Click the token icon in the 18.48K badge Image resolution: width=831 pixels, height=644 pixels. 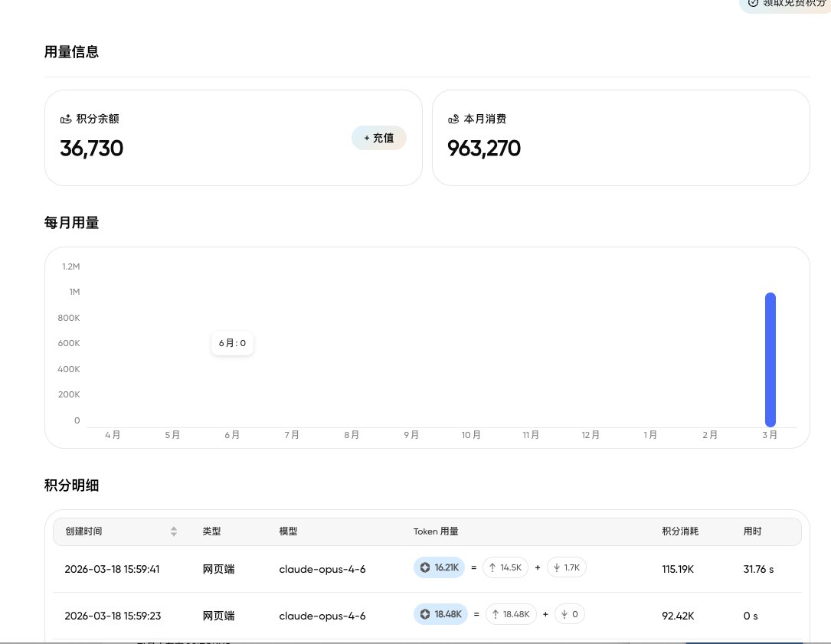[x=425, y=614]
